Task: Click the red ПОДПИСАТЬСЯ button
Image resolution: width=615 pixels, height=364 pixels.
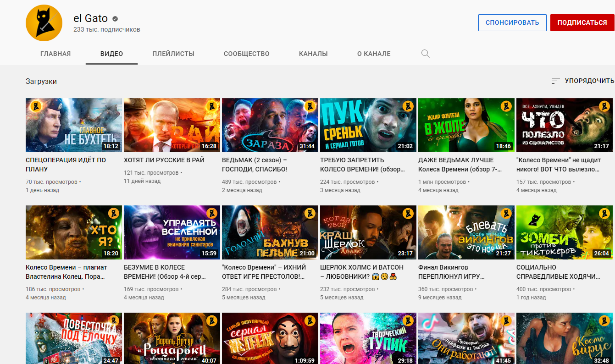Action: pyautogui.click(x=582, y=22)
